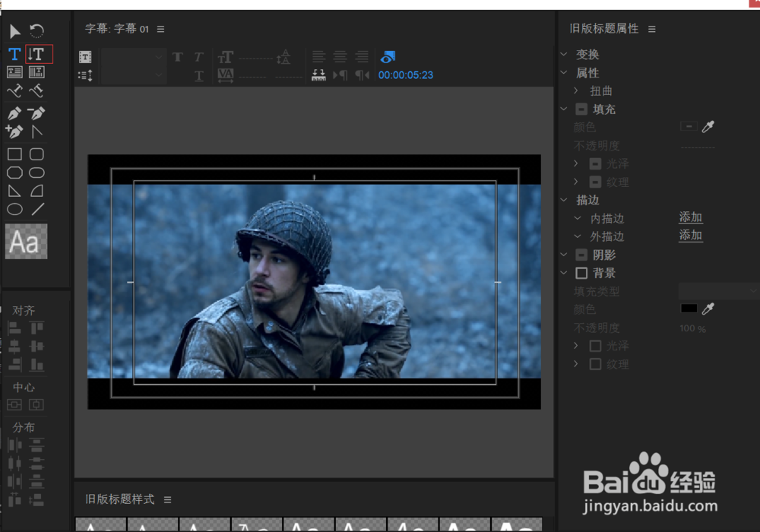Toggle bold text formatting

tap(178, 57)
